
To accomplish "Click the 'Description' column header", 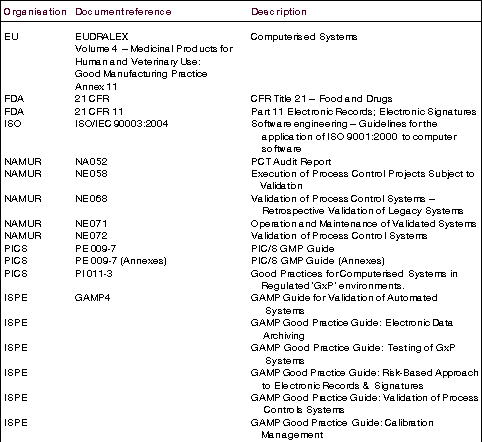I will point(279,12).
